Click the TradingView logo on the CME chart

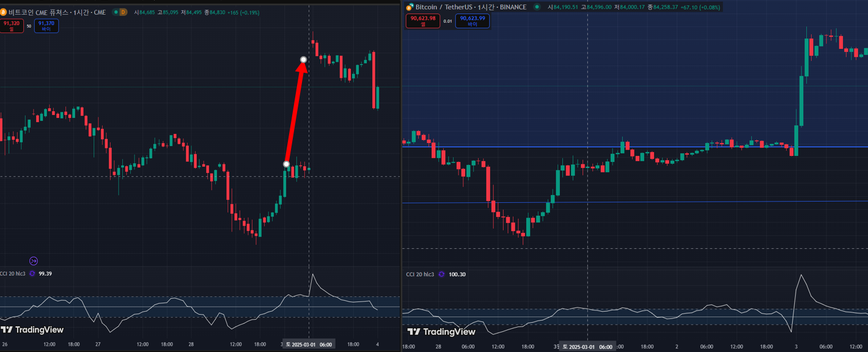pyautogui.click(x=32, y=330)
